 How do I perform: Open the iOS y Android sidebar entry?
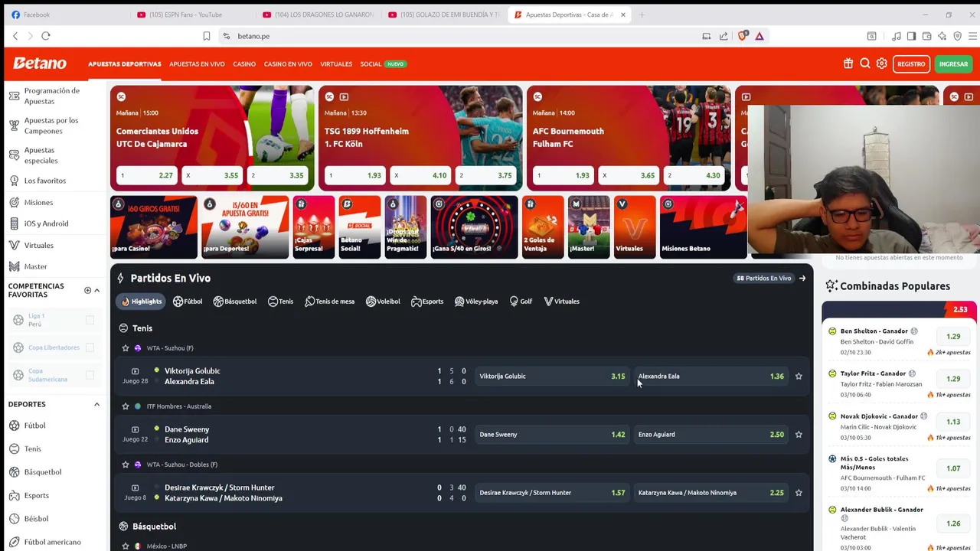(46, 223)
